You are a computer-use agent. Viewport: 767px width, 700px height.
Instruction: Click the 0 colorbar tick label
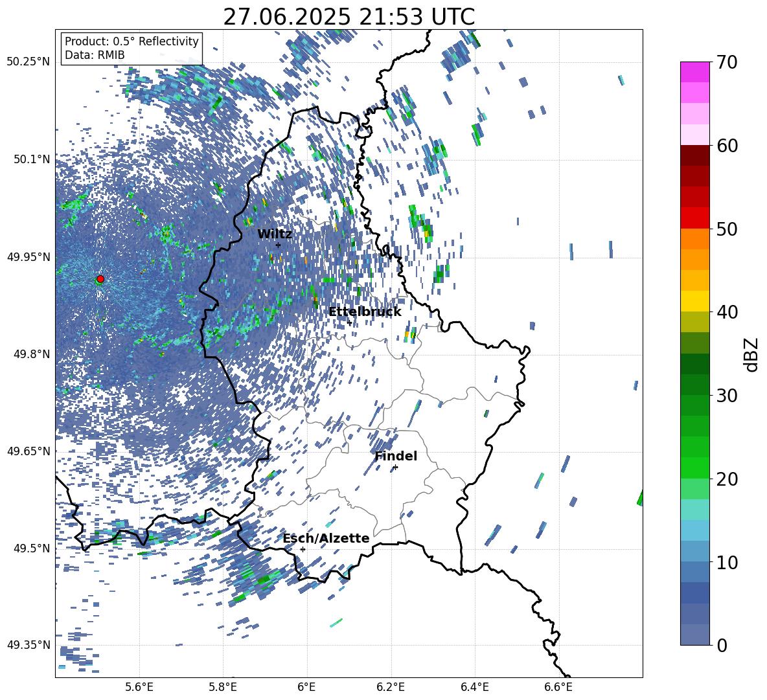[x=722, y=645]
